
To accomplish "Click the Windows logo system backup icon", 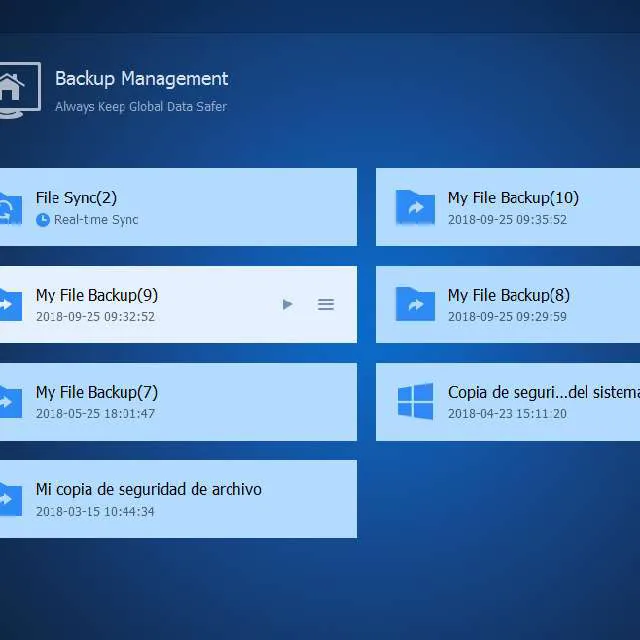I will point(415,401).
